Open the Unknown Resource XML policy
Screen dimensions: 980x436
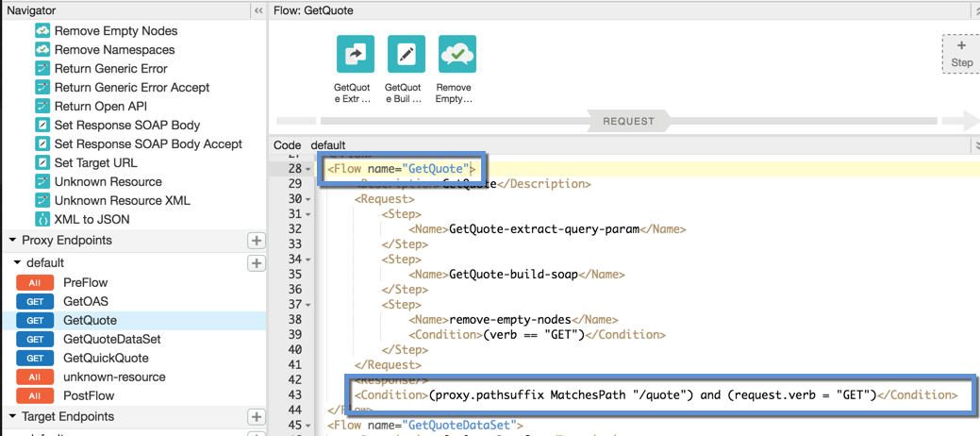[122, 200]
